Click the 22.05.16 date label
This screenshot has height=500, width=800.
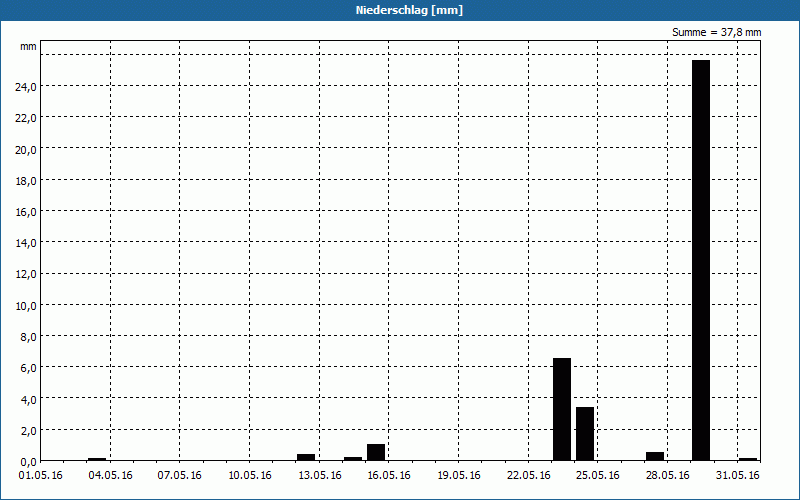[x=529, y=476]
